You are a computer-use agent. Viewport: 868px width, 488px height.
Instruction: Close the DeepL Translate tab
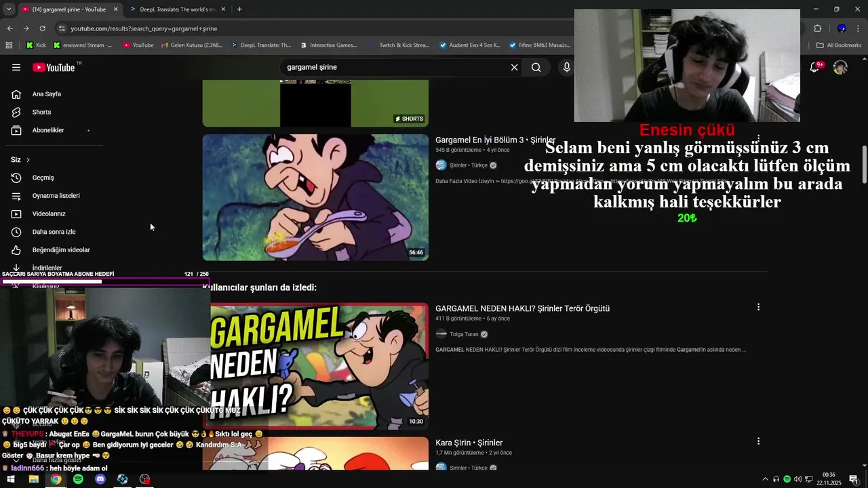[223, 9]
